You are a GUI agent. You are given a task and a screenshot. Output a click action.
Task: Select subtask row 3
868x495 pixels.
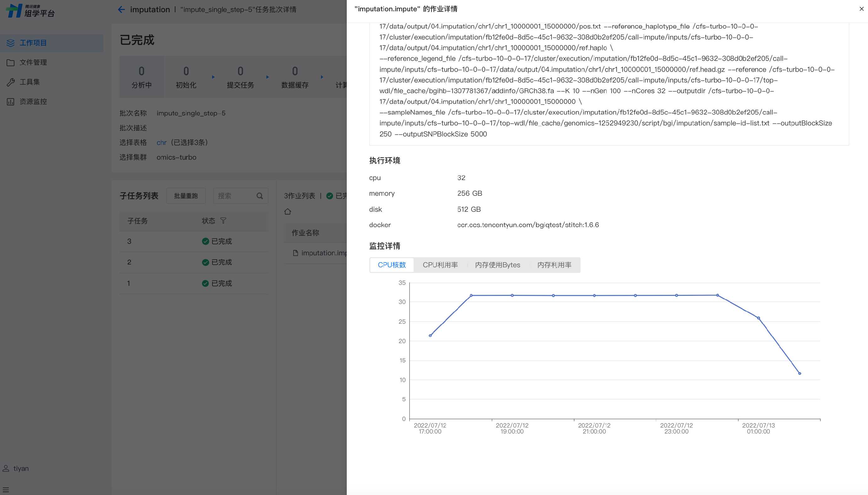coord(129,241)
